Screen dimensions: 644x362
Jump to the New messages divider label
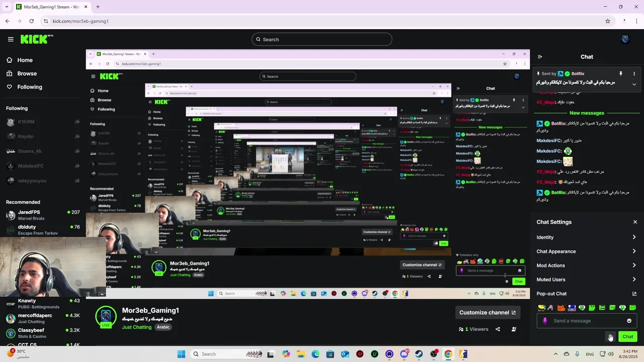(x=587, y=113)
